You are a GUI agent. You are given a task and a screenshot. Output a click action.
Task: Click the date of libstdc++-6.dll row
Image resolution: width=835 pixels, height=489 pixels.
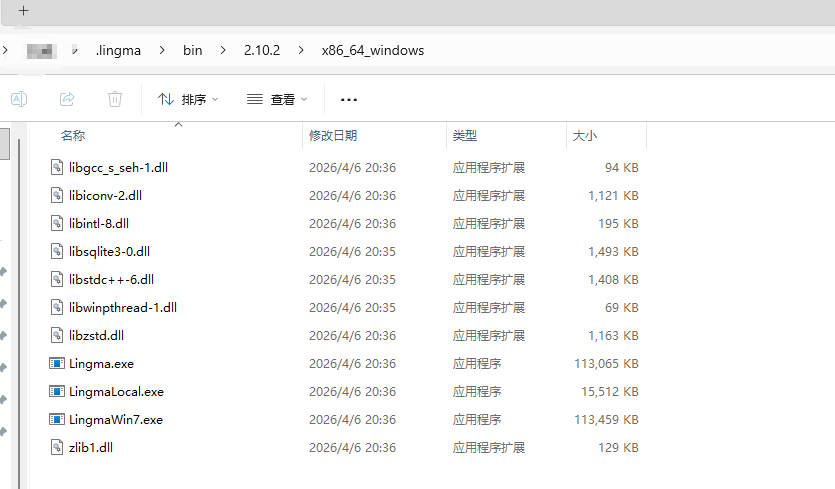(x=353, y=280)
